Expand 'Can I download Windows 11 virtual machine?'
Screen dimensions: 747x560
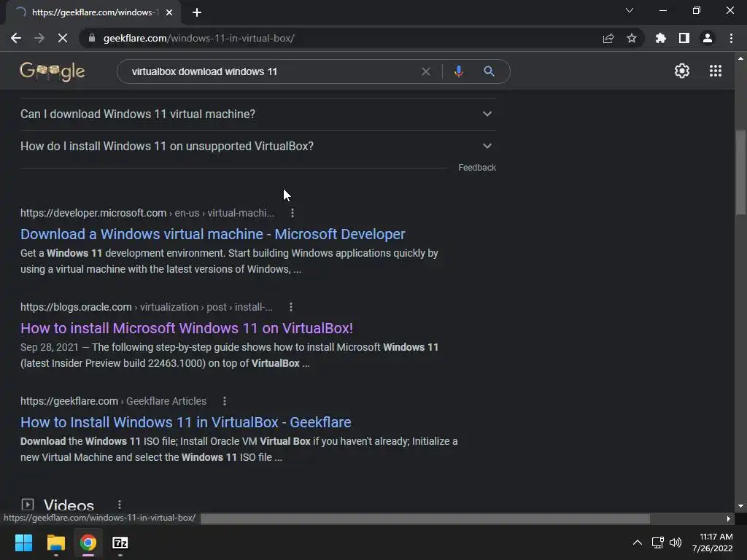258,114
